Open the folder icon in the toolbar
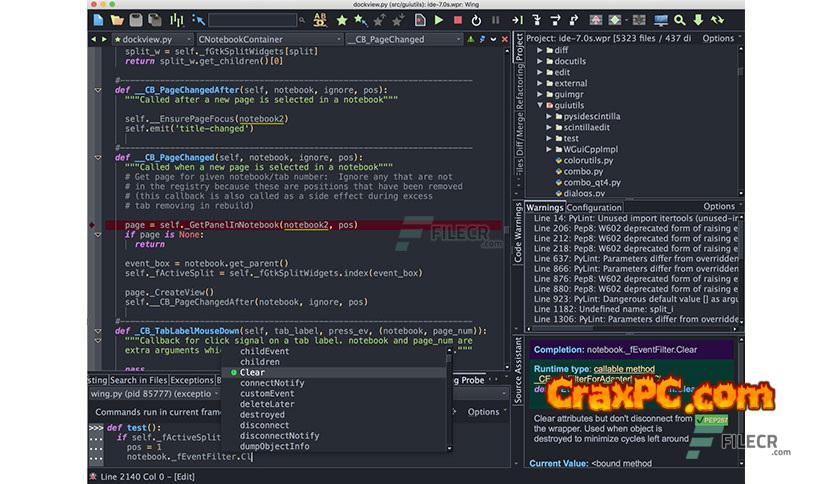 pos(117,19)
